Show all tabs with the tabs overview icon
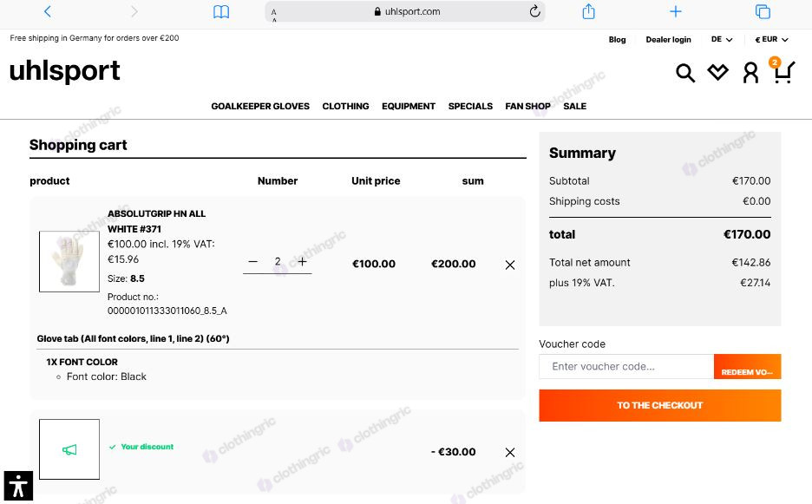Viewport: 812px width, 504px height. pyautogui.click(x=763, y=11)
